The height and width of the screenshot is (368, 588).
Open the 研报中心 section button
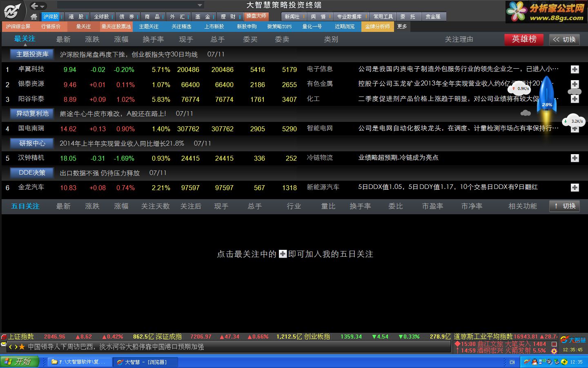(32, 144)
